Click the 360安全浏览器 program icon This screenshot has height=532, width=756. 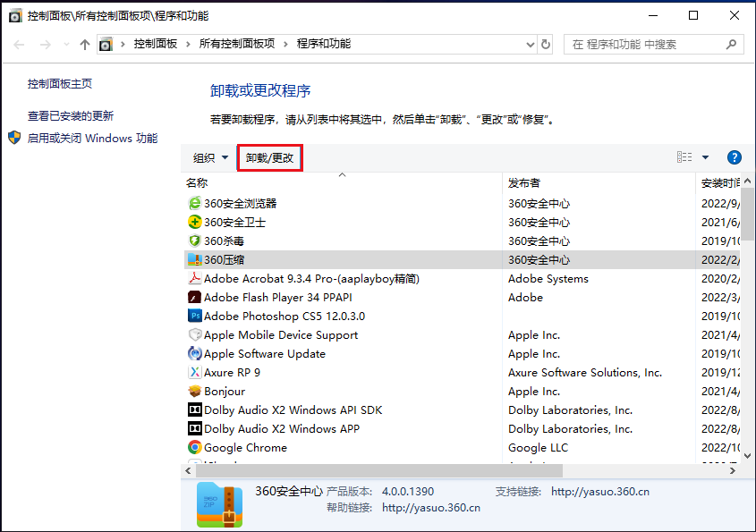tap(194, 203)
